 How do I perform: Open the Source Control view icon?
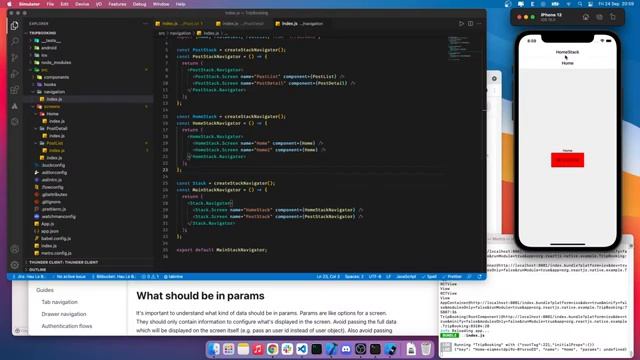(15, 57)
